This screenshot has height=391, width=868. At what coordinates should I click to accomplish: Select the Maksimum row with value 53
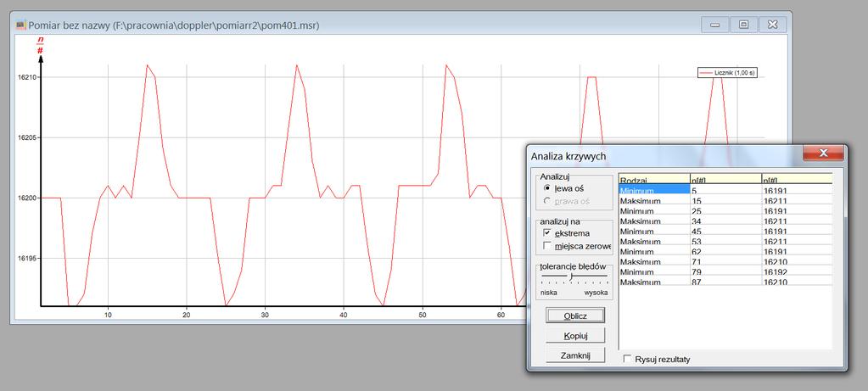(725, 241)
